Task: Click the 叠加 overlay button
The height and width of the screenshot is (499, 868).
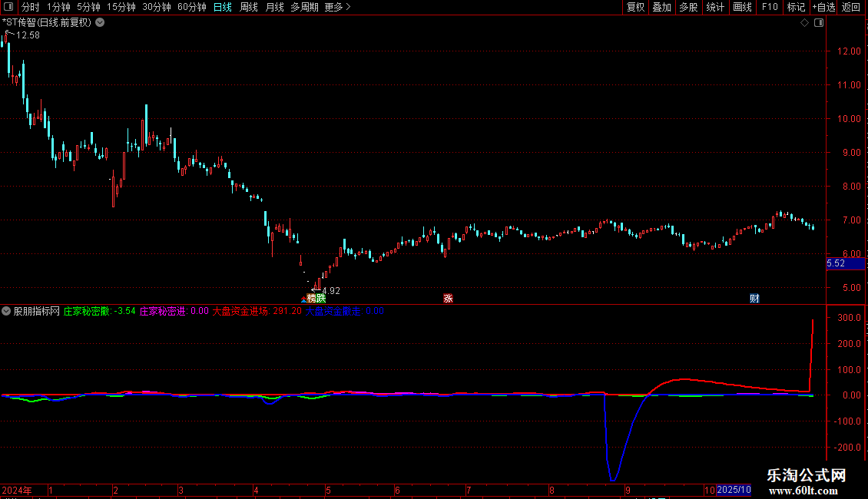Action: tap(661, 7)
